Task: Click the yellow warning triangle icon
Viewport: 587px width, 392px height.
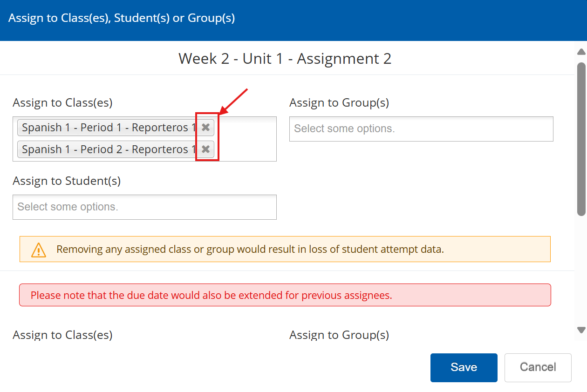Action: [x=39, y=250]
